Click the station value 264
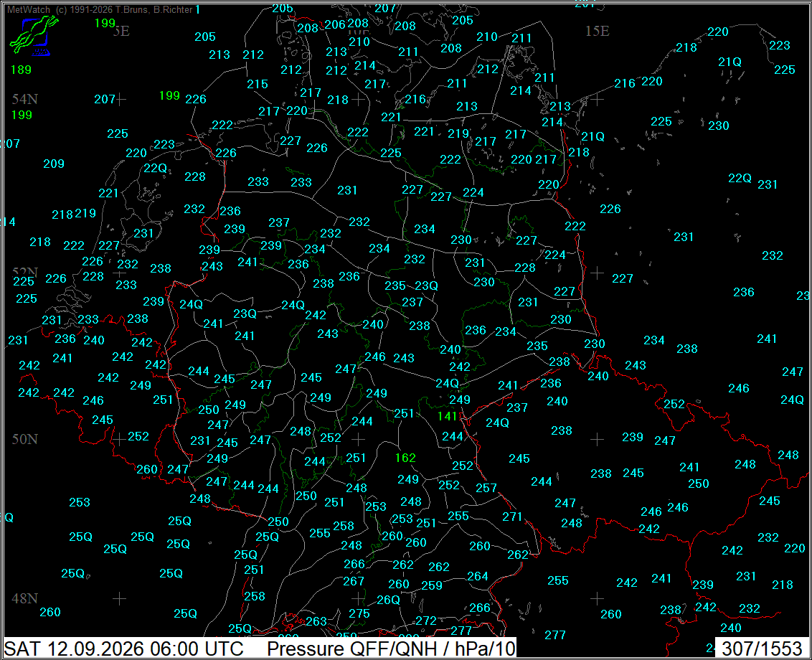The width and height of the screenshot is (812, 660). coord(478,576)
